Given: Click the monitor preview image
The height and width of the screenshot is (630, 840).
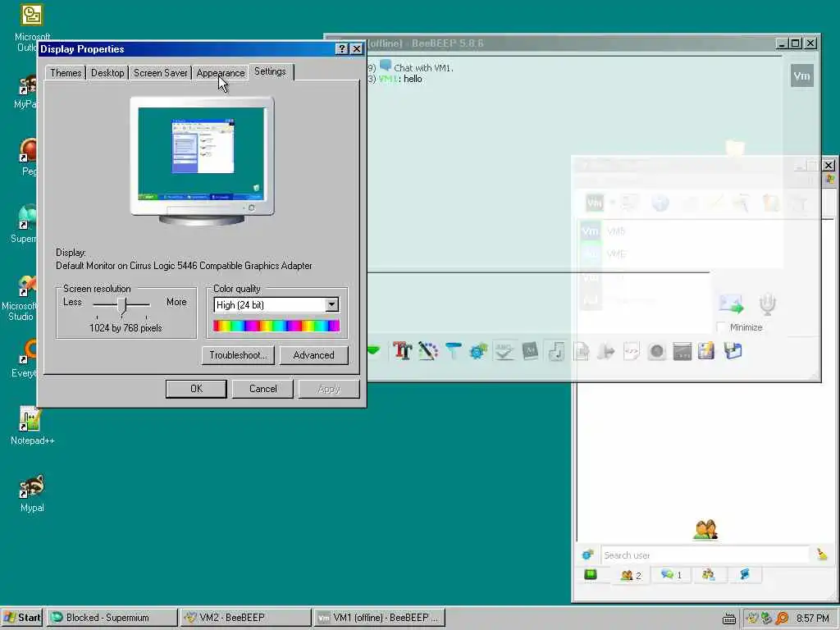Looking at the screenshot, I should pyautogui.click(x=202, y=161).
